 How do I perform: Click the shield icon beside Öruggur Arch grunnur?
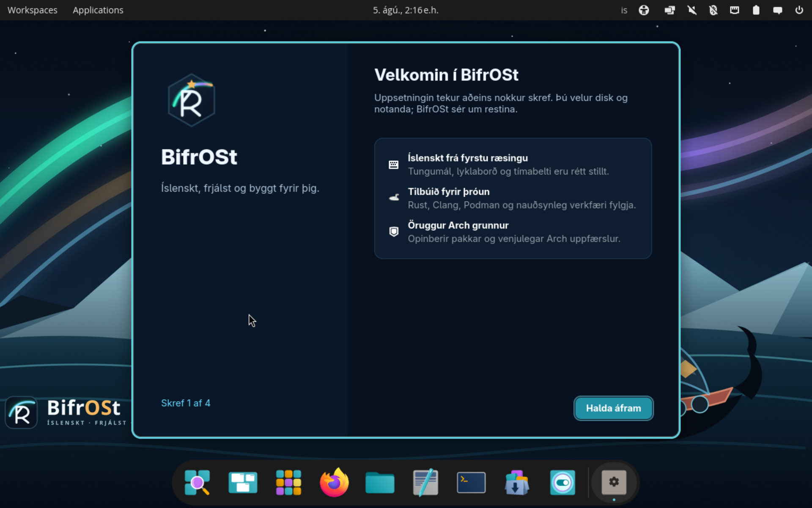point(394,232)
